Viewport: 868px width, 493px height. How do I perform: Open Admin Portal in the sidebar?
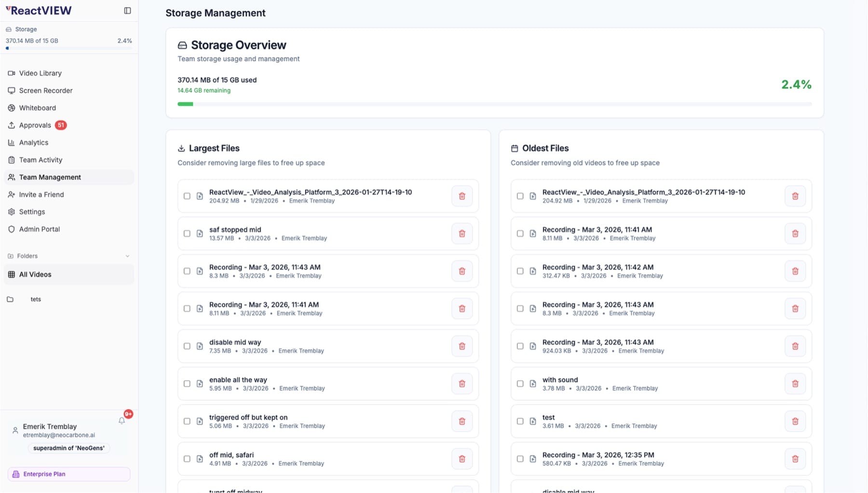(69, 230)
